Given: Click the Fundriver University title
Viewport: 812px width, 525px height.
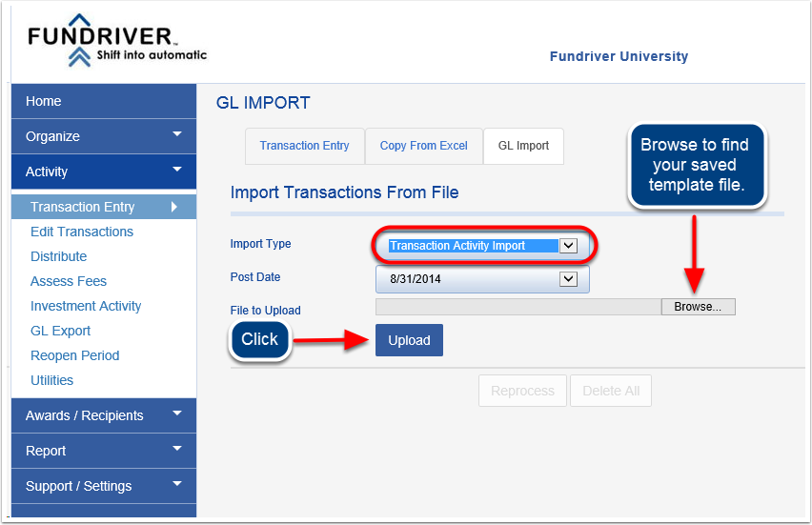Looking at the screenshot, I should (x=619, y=56).
